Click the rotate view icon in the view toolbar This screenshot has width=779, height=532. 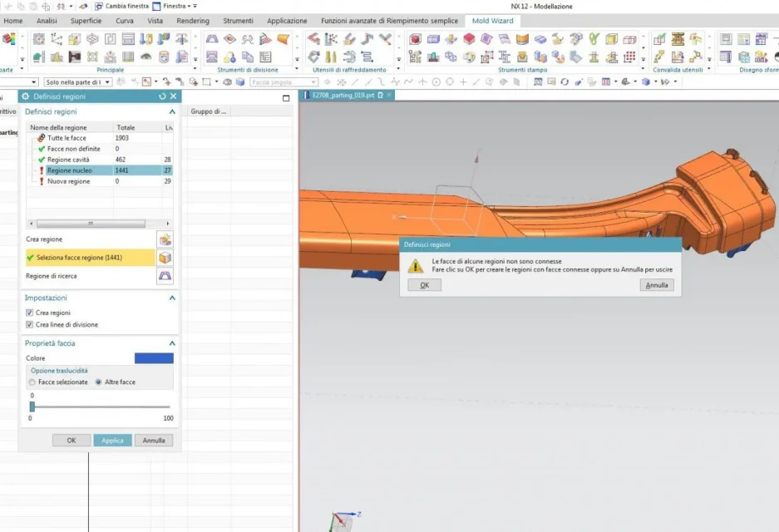click(565, 82)
